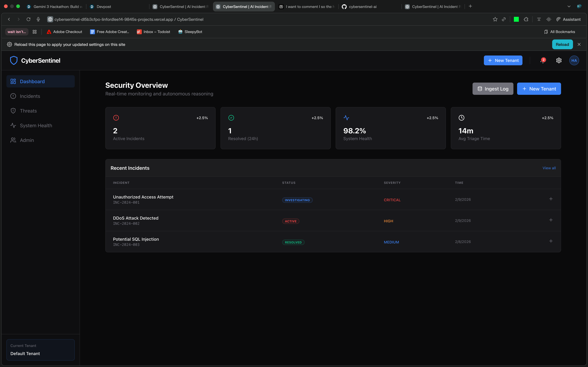Open browser extensions puzzle icon
588x367 pixels.
point(526,19)
